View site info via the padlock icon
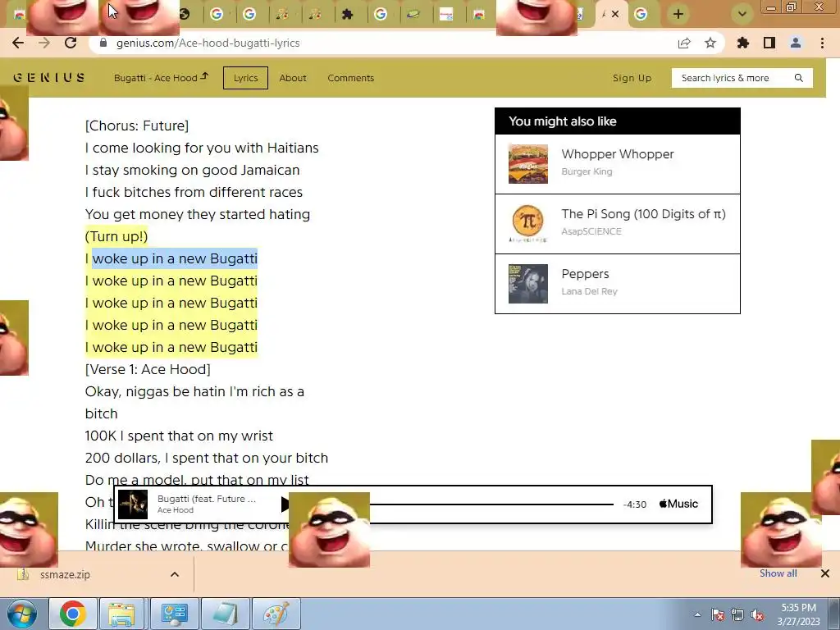The image size is (840, 630). [103, 43]
